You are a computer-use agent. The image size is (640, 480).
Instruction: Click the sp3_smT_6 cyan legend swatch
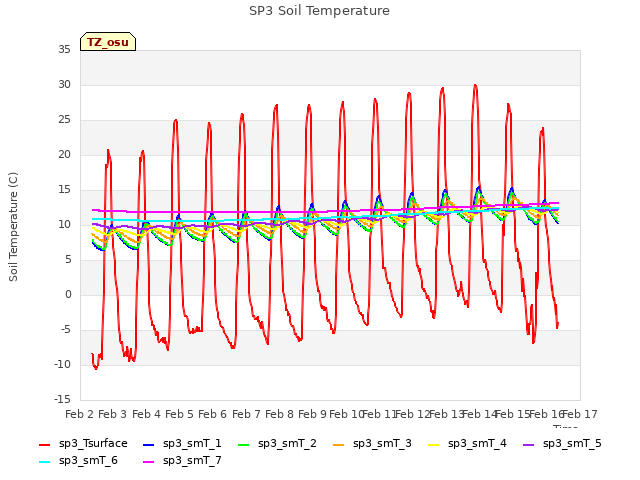44,462
